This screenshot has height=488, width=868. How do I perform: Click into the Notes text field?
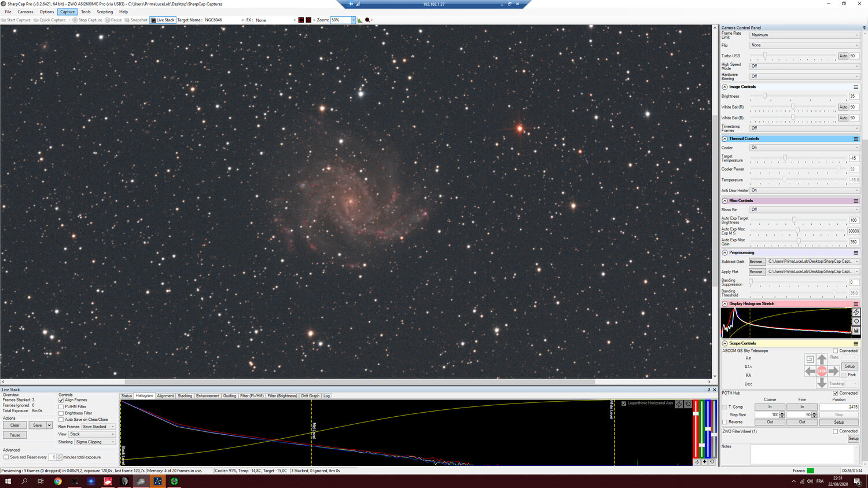[805, 454]
